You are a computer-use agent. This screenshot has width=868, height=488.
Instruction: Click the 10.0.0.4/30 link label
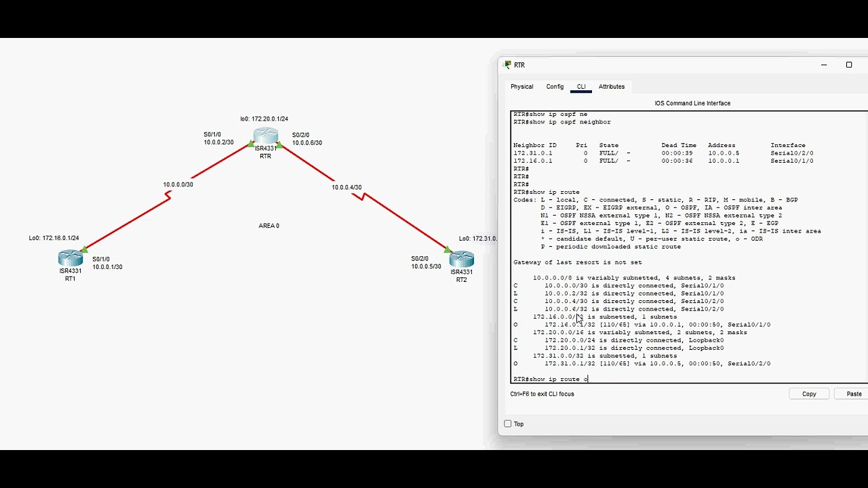347,187
